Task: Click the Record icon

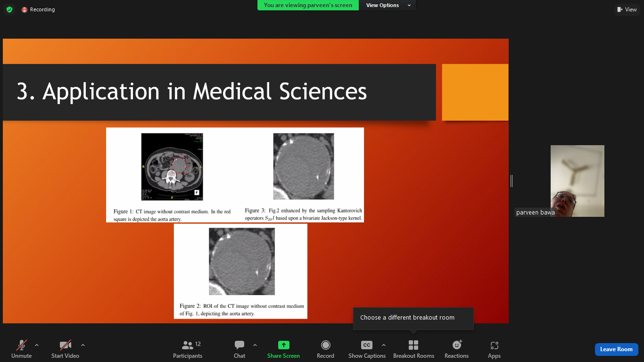Action: click(325, 345)
